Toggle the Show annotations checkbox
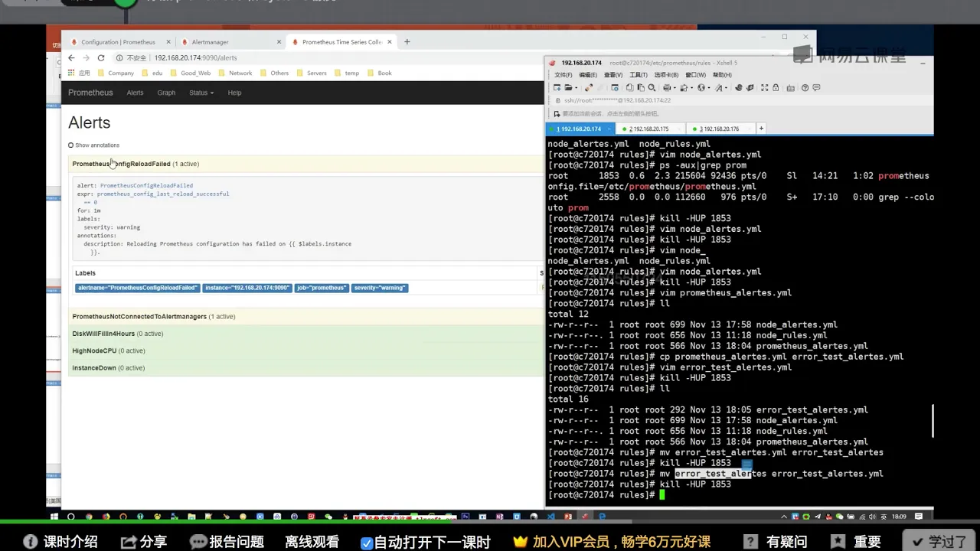Image resolution: width=980 pixels, height=551 pixels. click(x=70, y=145)
